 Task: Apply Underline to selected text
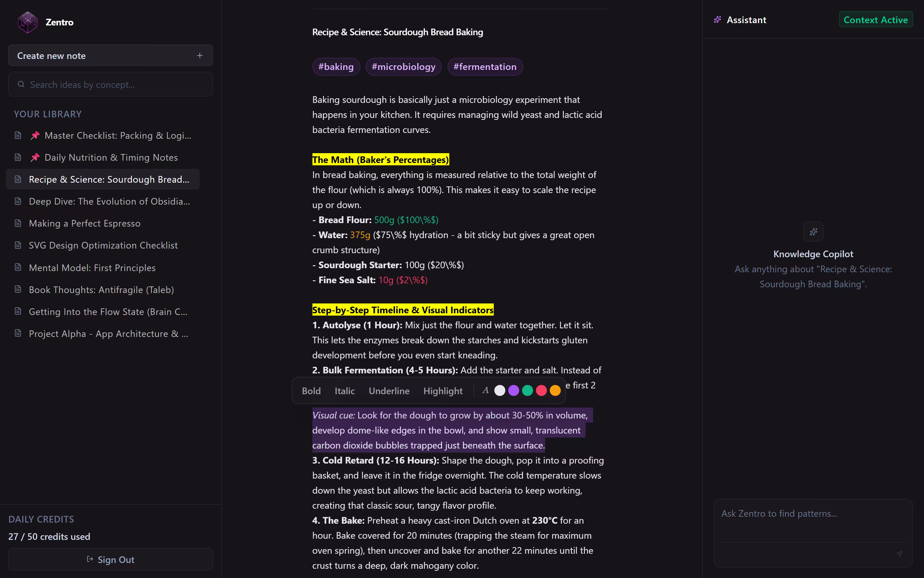click(389, 391)
